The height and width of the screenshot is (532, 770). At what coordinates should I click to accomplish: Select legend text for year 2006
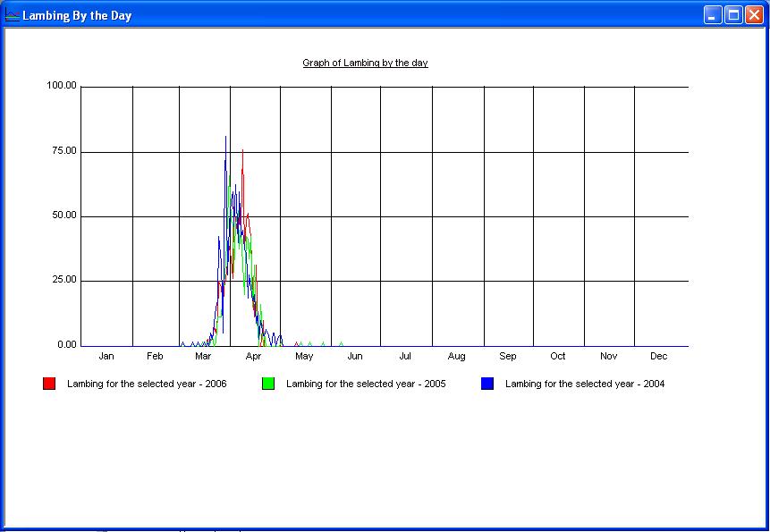(147, 384)
